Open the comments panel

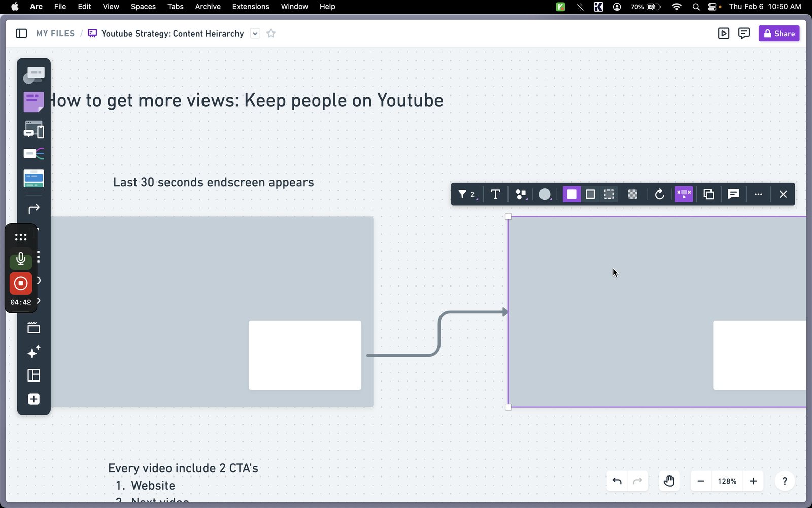pyautogui.click(x=744, y=34)
